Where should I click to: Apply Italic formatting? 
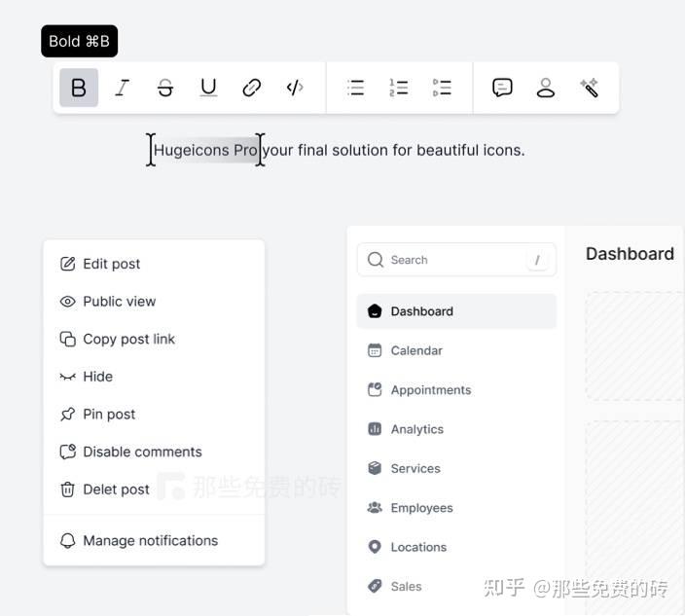click(x=122, y=88)
